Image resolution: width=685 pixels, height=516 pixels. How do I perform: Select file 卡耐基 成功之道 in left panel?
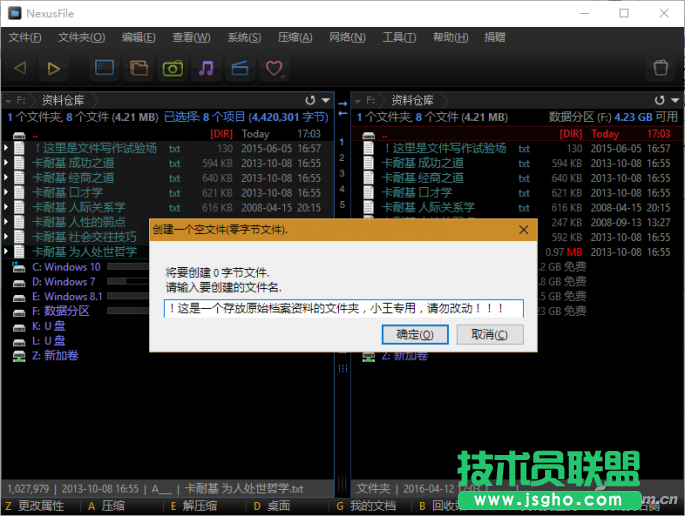tap(72, 163)
